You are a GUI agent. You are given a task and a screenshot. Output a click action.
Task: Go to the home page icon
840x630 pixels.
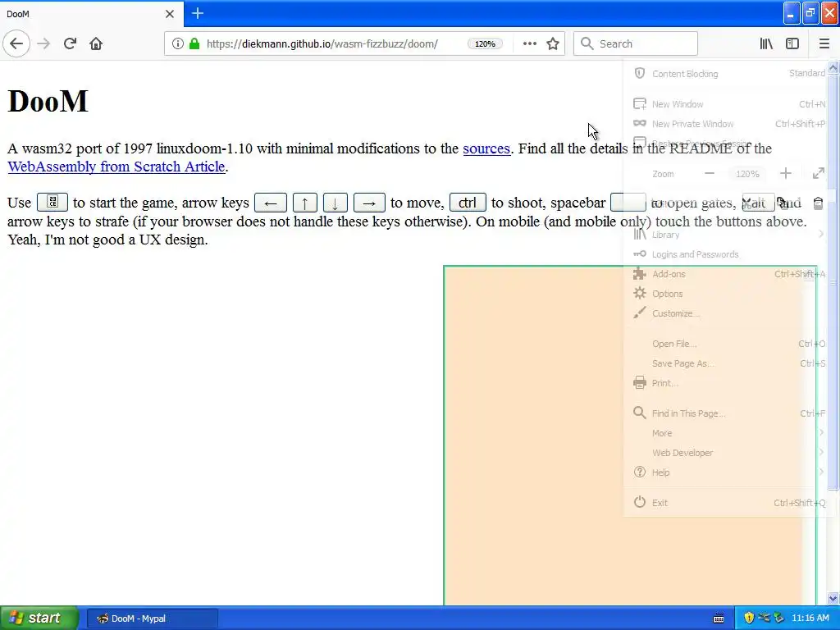96,43
